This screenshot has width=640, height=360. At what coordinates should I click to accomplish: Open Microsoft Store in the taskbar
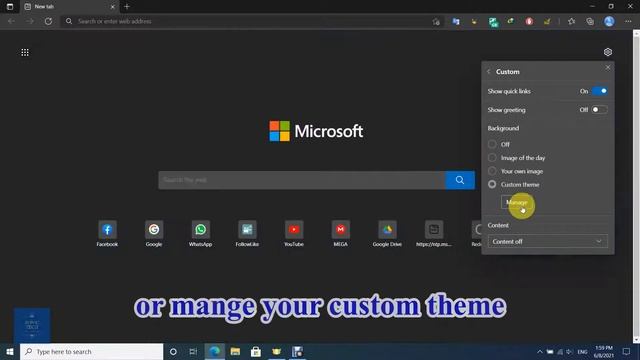tap(256, 351)
